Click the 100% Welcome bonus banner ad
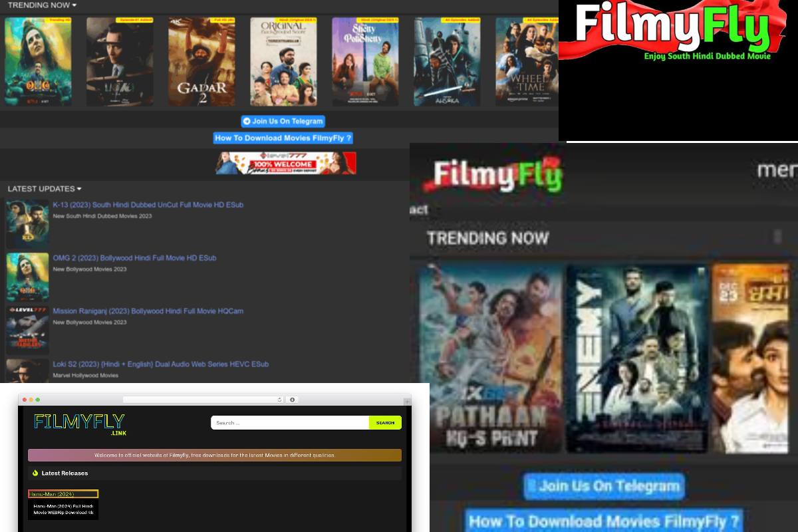 (x=285, y=163)
